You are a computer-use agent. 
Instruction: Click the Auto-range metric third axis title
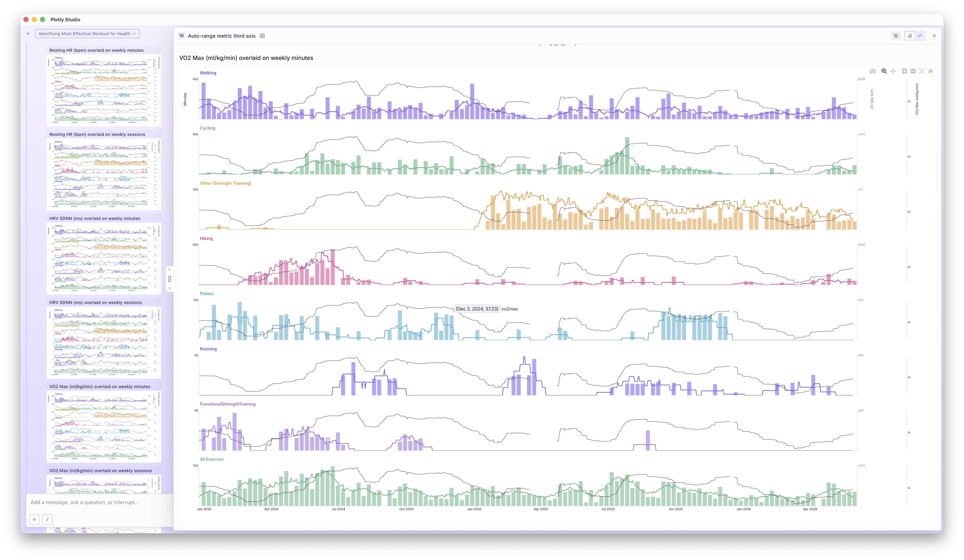[222, 36]
